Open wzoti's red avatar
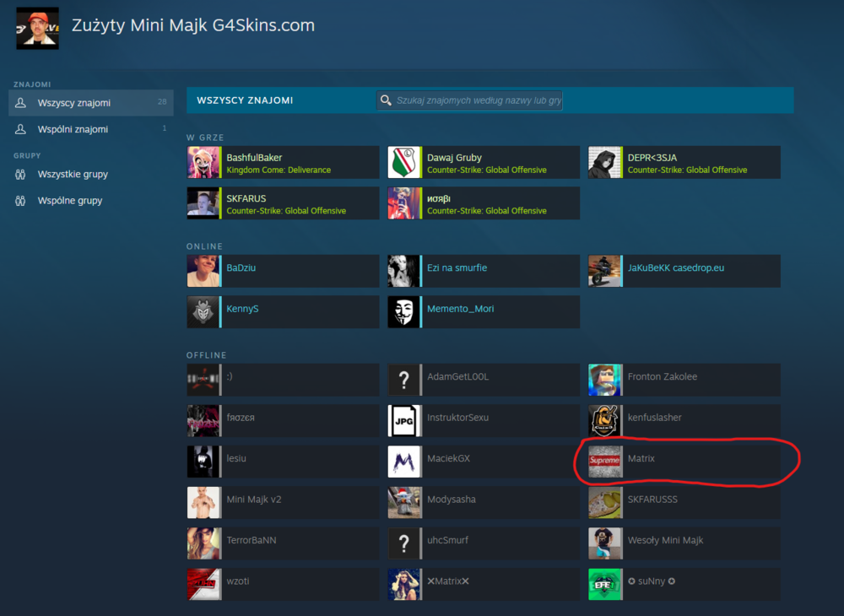The image size is (844, 616). tap(203, 584)
